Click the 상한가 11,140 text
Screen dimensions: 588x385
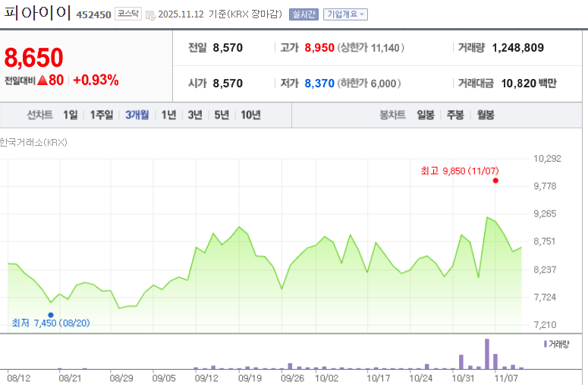click(x=370, y=48)
